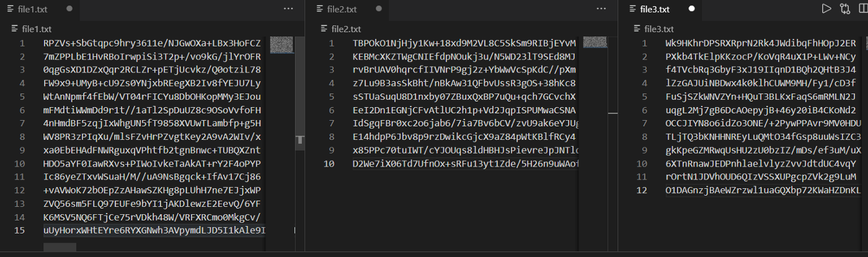Switch to the file1.txt tab
868x257 pixels.
[x=33, y=9]
